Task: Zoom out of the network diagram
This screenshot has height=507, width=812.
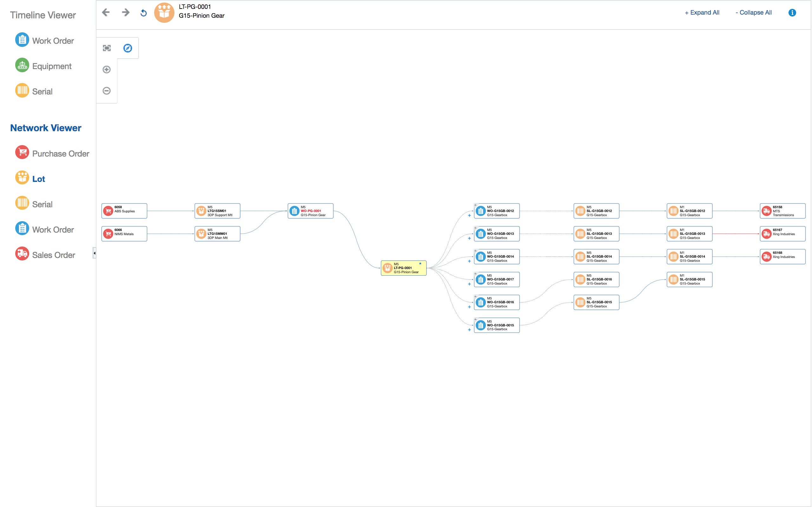Action: [106, 91]
